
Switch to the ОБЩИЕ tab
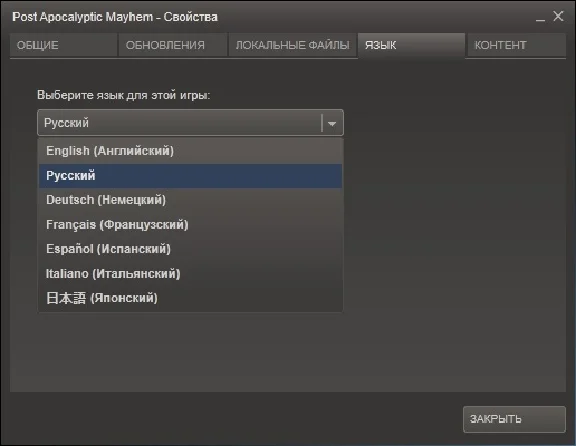[x=63, y=45]
